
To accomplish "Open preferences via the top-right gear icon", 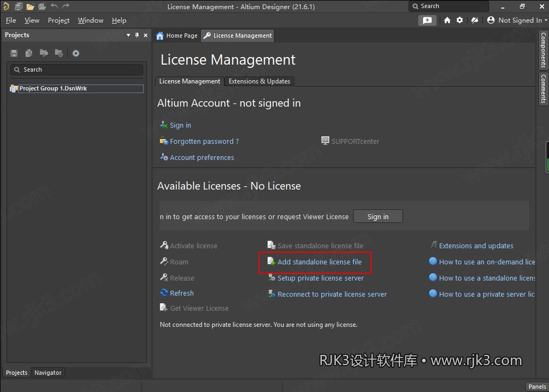I will click(460, 20).
